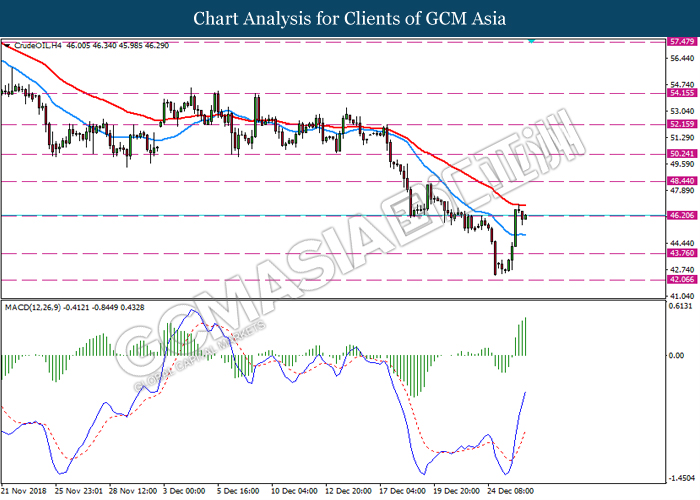Click the 44.440 price axis value
Viewport: 700px width, 500px height.
point(682,243)
